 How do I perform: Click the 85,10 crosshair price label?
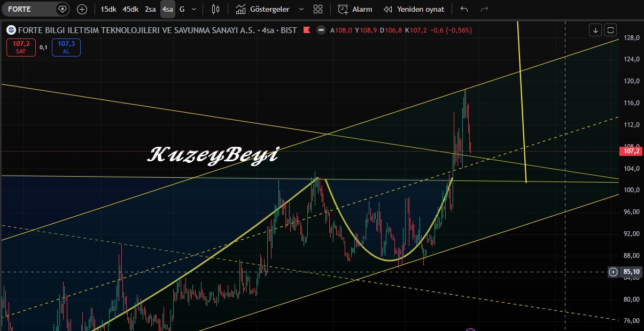[x=631, y=272]
